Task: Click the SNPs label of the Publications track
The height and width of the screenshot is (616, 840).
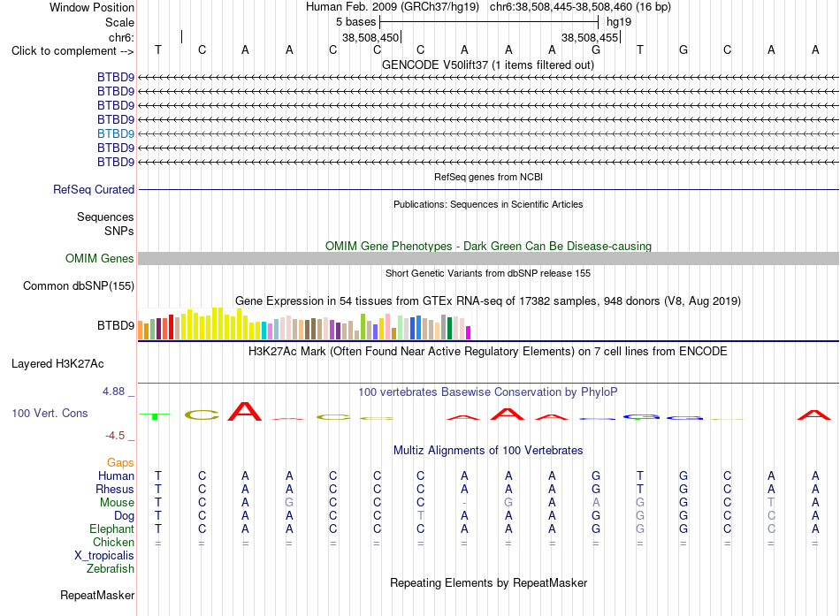Action: pos(119,231)
